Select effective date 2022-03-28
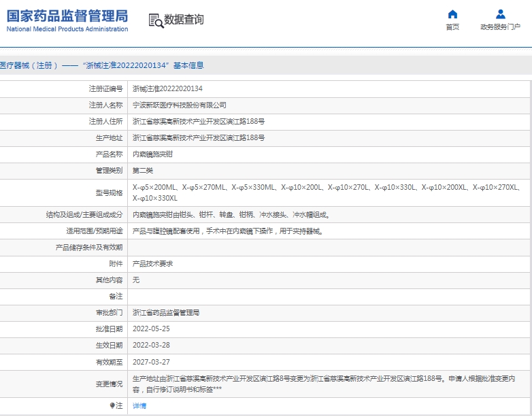This screenshot has width=532, height=419. [x=151, y=346]
